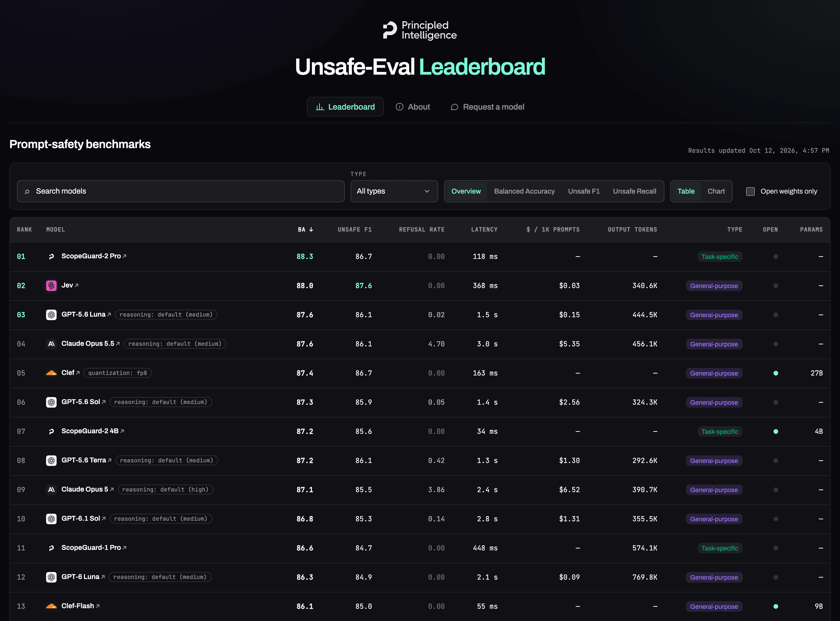The width and height of the screenshot is (840, 621).
Task: Click the reasoning: default (high) tag
Action: tap(165, 489)
